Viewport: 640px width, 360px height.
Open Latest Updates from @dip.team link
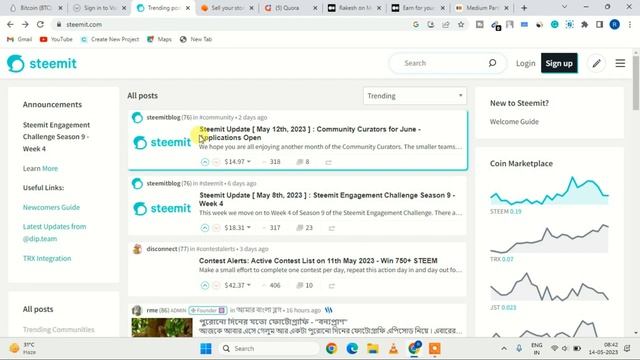pos(54,233)
